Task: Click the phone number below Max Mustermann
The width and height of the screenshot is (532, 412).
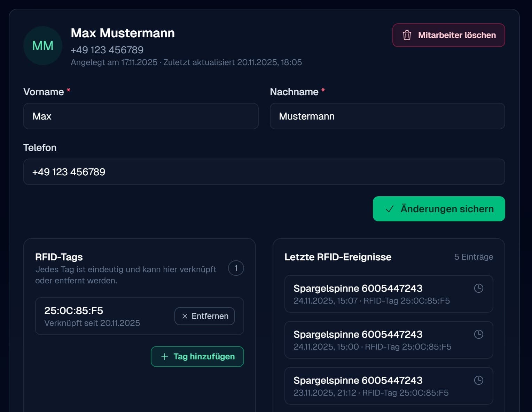Action: point(107,50)
